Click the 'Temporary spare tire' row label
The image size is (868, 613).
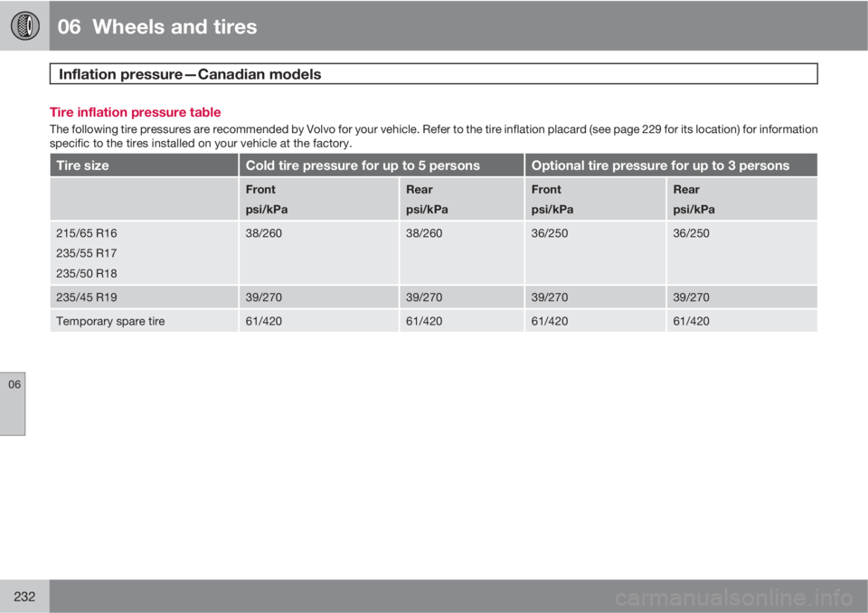pyautogui.click(x=110, y=321)
